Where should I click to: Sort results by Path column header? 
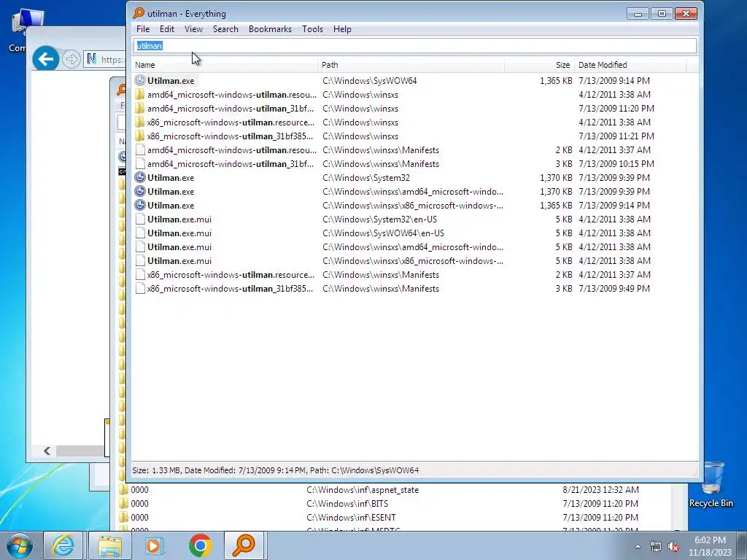click(x=411, y=65)
